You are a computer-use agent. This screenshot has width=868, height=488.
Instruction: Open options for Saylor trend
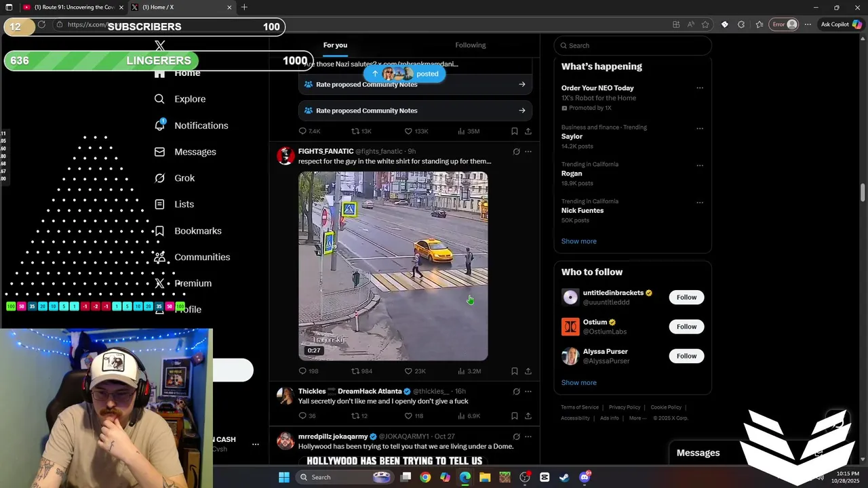(x=700, y=128)
